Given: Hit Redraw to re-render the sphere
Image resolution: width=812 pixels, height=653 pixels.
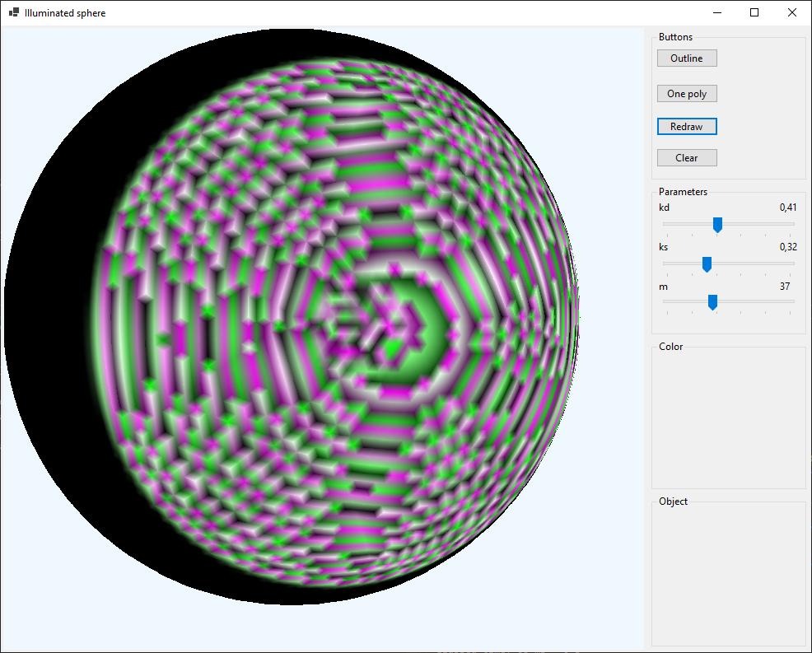Looking at the screenshot, I should (x=687, y=127).
